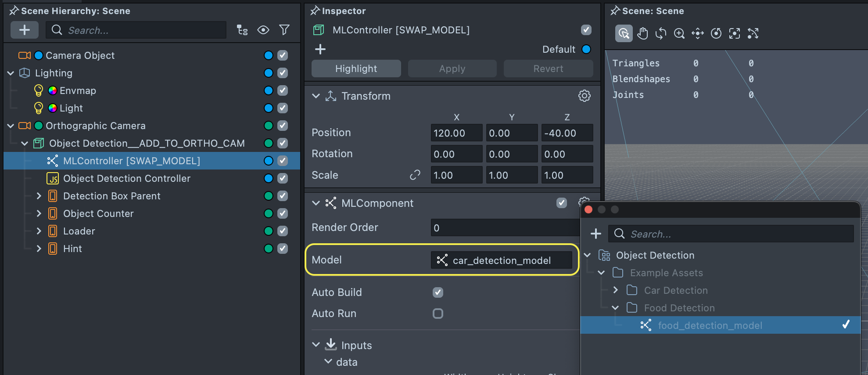Click the Position X input field
The width and height of the screenshot is (868, 375).
[x=456, y=133]
